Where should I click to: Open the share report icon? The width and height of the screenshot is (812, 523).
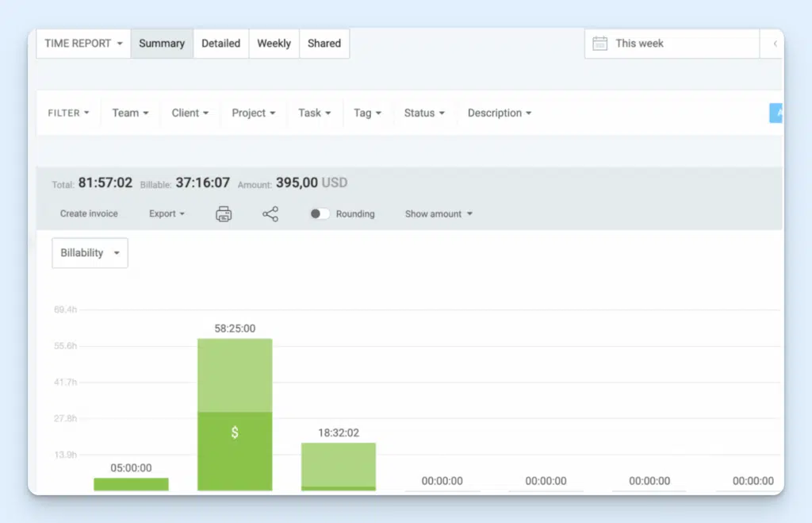270,213
